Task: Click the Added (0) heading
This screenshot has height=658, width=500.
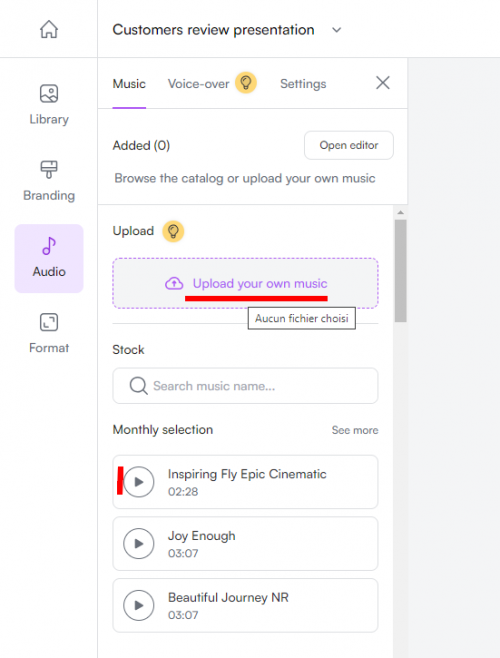Action: pos(141,146)
